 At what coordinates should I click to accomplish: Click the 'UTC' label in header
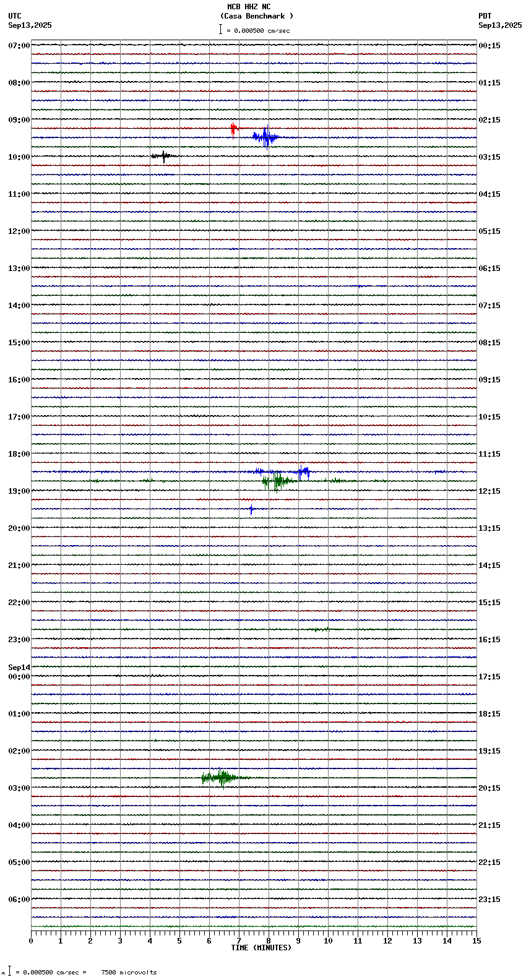[15, 16]
